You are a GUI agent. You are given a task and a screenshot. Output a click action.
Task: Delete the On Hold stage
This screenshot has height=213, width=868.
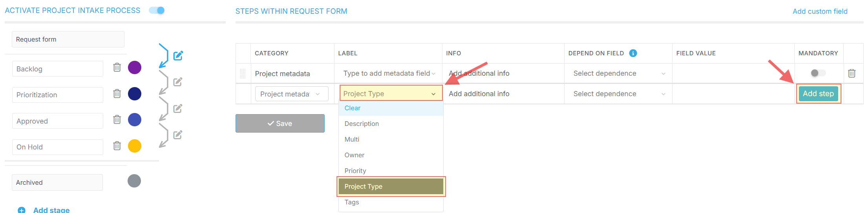tap(117, 146)
